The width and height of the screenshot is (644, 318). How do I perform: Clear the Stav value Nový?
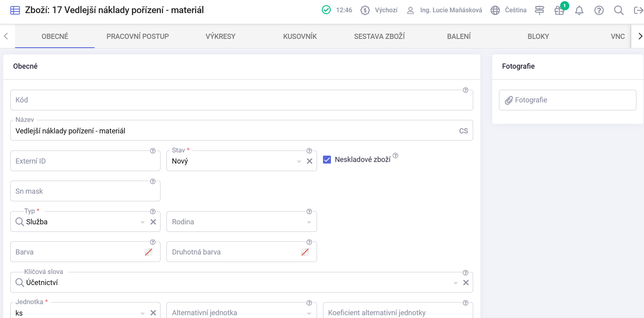[x=310, y=161]
